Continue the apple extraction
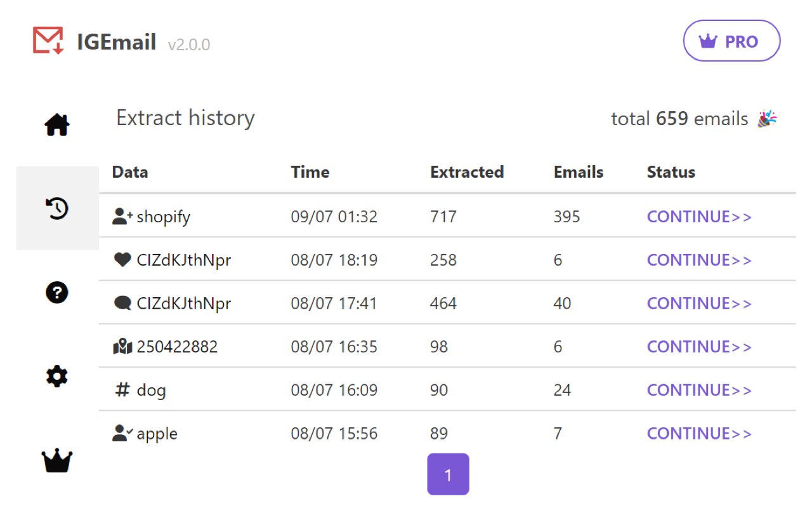Image resolution: width=812 pixels, height=508 pixels. click(699, 433)
